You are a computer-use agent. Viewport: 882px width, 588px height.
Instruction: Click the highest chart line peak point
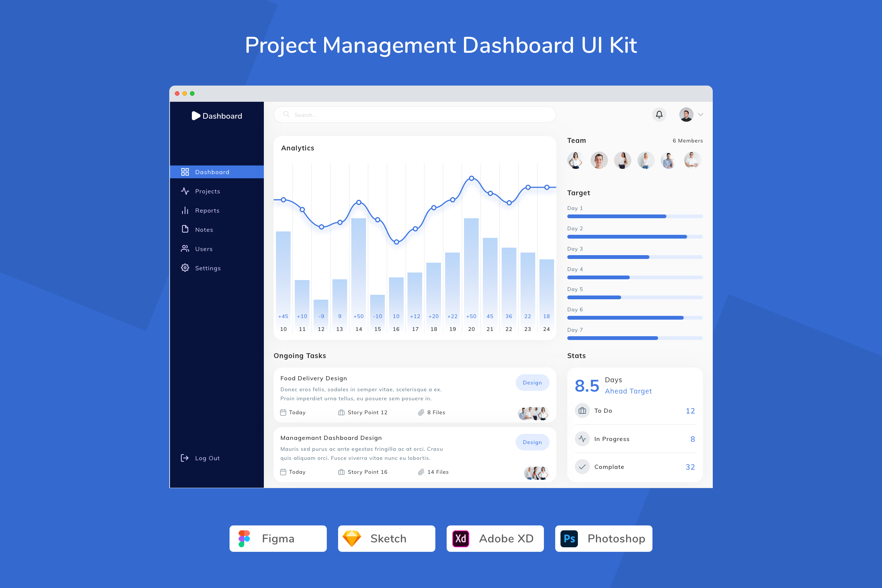point(472,178)
